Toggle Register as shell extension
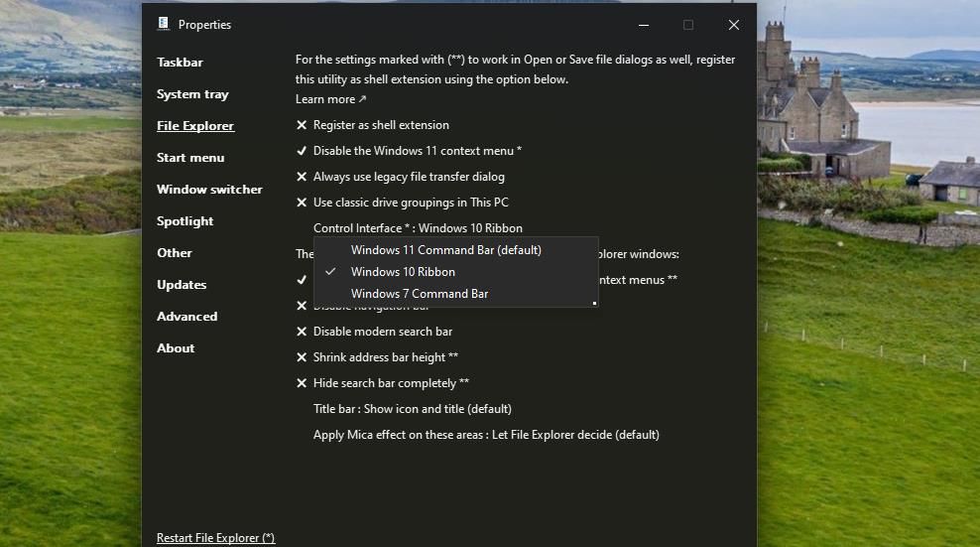980x547 pixels. click(x=381, y=125)
